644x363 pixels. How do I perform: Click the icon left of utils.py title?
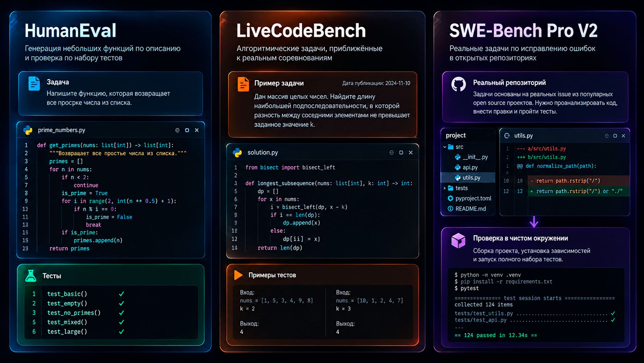507,136
